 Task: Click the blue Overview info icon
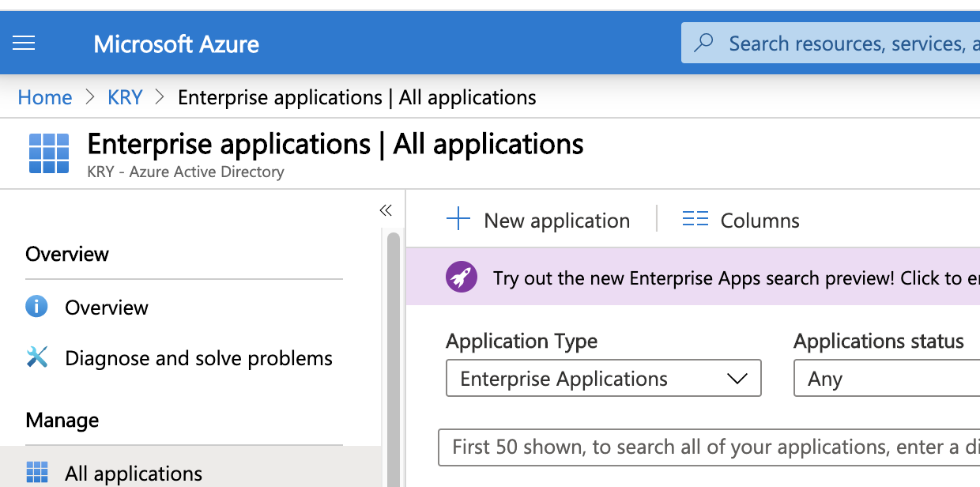[x=36, y=307]
